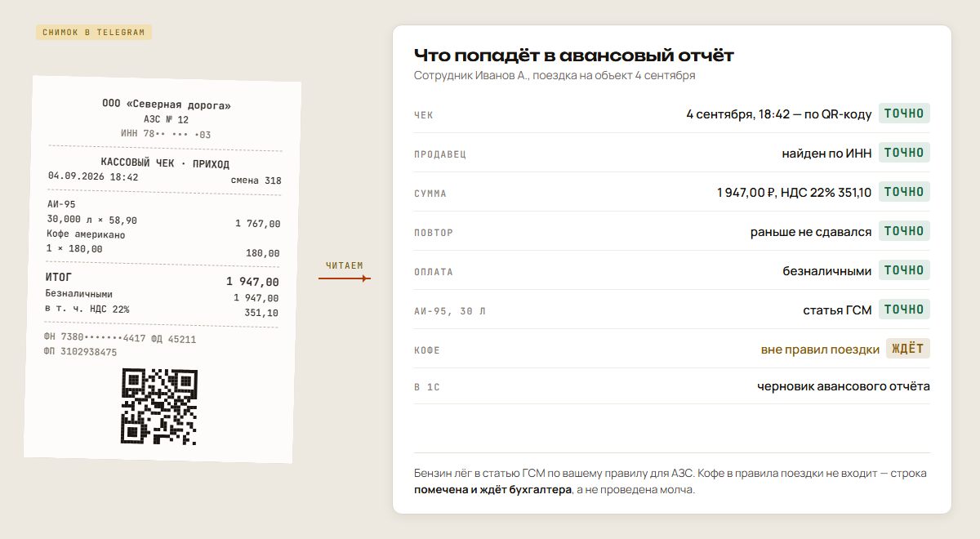
Task: Select the «ООО «Северная дорога»» receipt header
Action: [x=167, y=105]
